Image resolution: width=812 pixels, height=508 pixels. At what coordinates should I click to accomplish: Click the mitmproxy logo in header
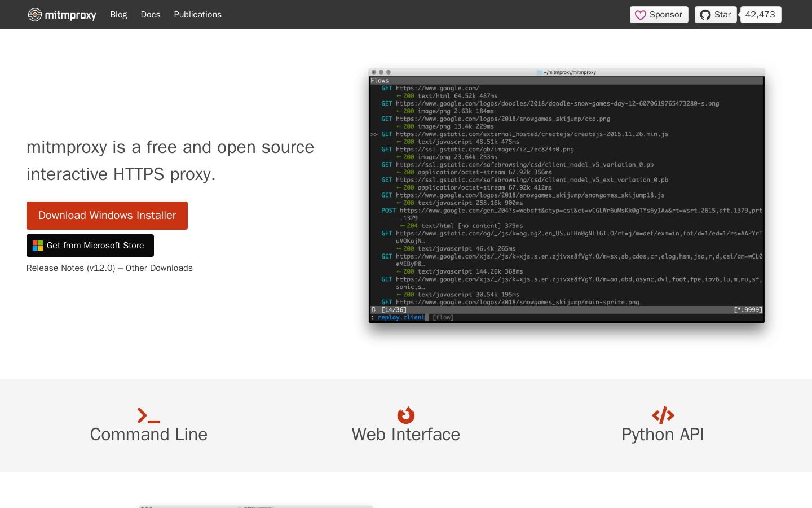click(x=62, y=15)
